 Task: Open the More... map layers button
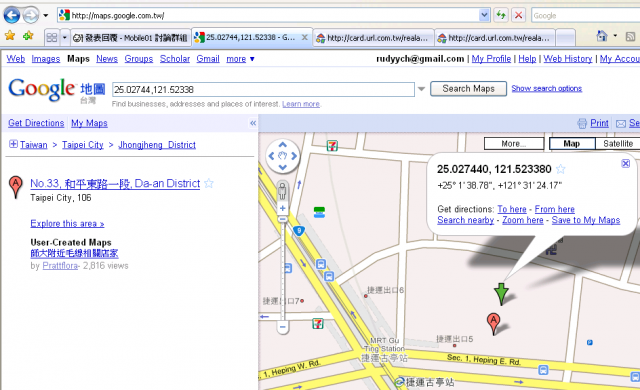(514, 144)
